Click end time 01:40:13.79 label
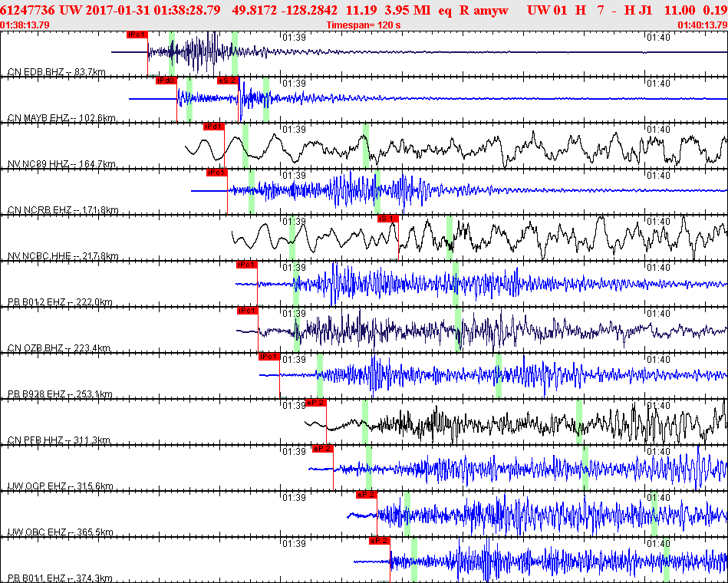 click(703, 25)
